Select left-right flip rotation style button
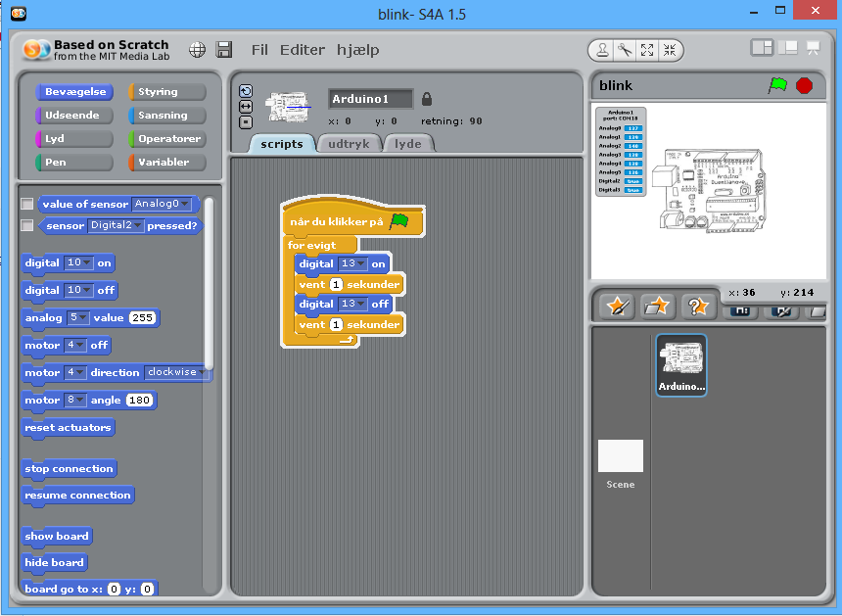The image size is (842, 616). pyautogui.click(x=246, y=107)
